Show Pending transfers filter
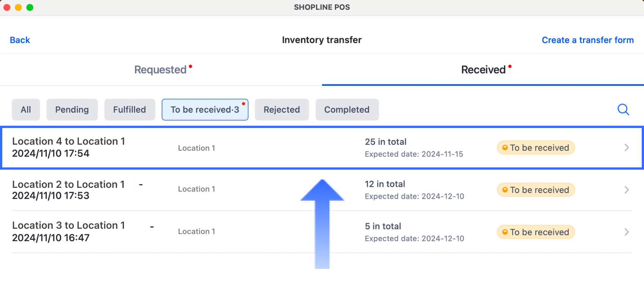Screen dimensions: 644x306 pyautogui.click(x=72, y=110)
